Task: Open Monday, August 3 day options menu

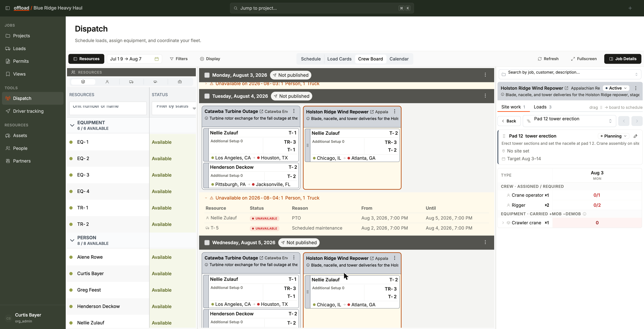Action: coord(485,75)
